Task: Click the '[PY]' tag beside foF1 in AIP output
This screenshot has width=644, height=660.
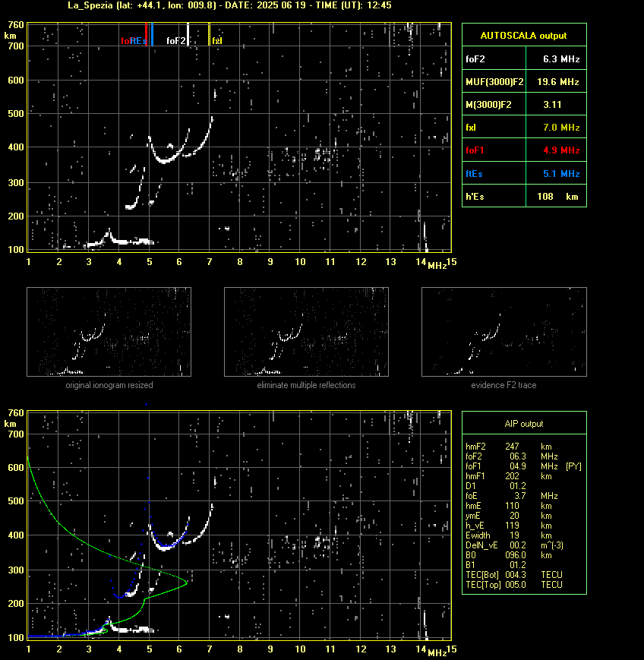Action: pos(573,466)
